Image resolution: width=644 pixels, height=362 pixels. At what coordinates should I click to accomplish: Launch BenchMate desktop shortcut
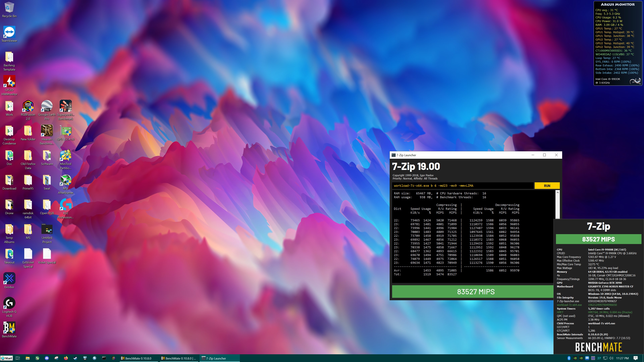9,330
